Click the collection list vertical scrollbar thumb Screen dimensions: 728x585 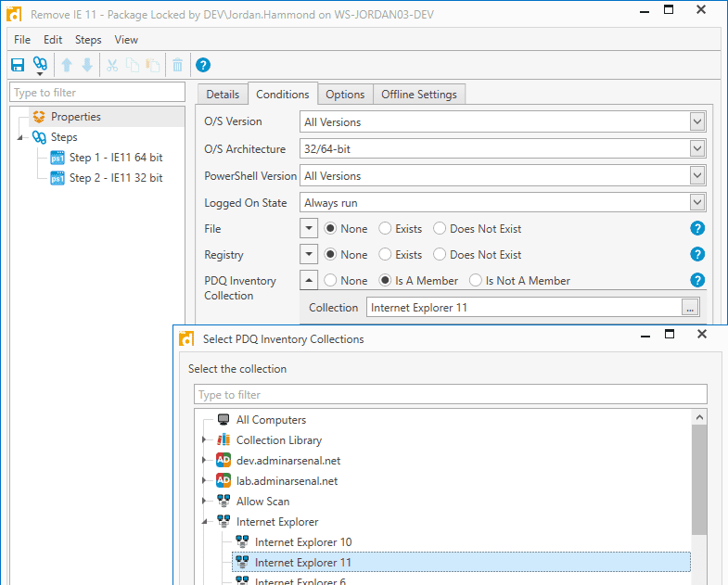[699, 480]
